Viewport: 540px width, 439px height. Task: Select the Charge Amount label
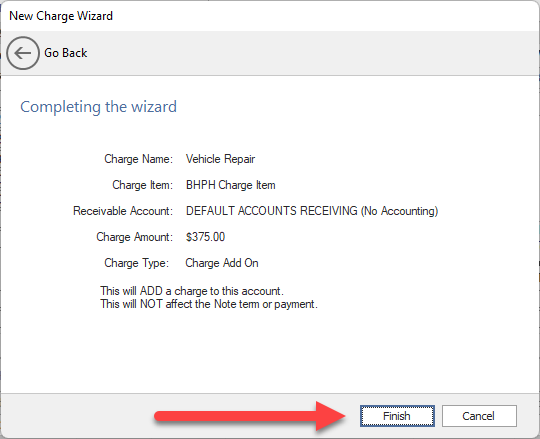tap(135, 237)
